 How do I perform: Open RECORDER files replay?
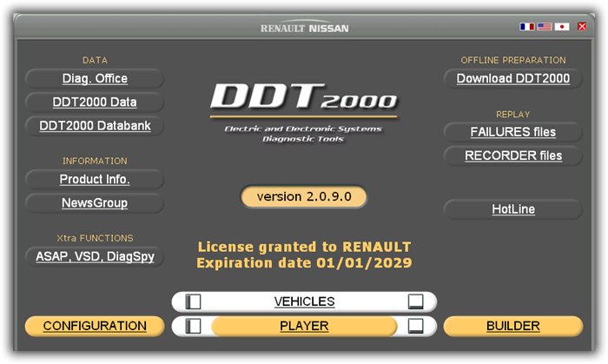tap(512, 156)
